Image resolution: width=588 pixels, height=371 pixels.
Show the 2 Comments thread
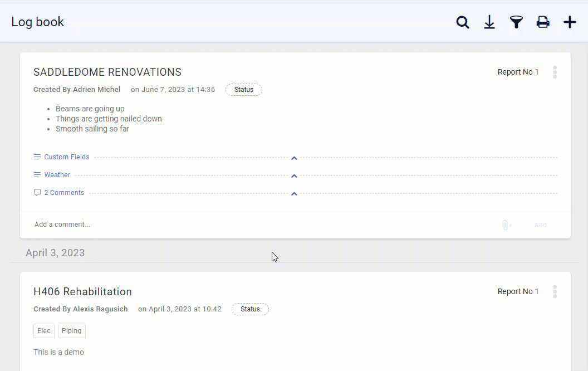coord(64,193)
